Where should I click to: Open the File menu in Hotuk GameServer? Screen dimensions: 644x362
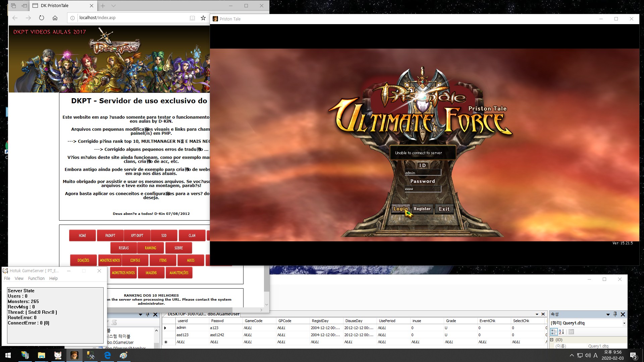pos(7,279)
